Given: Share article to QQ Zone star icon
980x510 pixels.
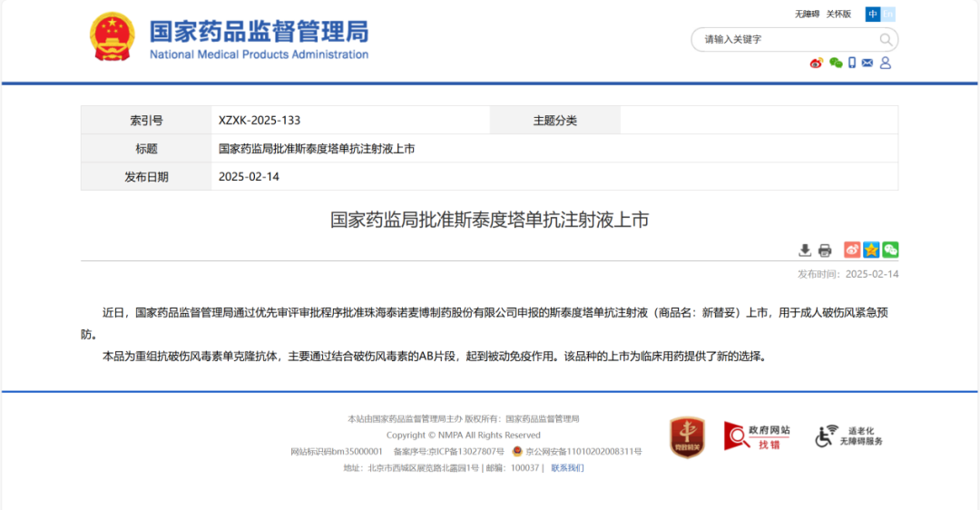Looking at the screenshot, I should (x=871, y=250).
